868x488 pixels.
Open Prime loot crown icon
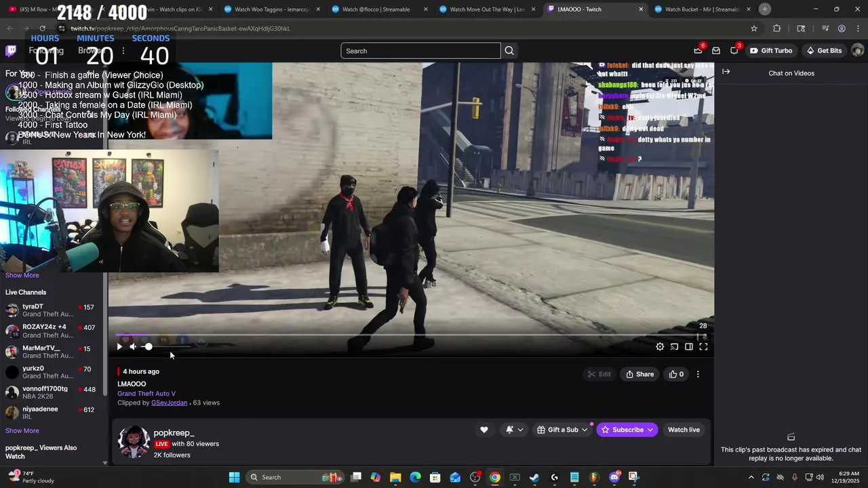698,50
